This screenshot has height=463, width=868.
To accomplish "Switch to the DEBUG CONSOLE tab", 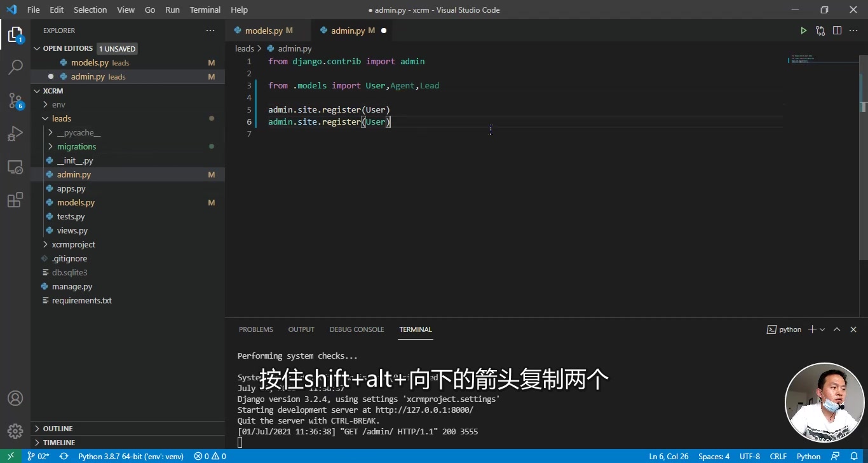I will pyautogui.click(x=356, y=329).
